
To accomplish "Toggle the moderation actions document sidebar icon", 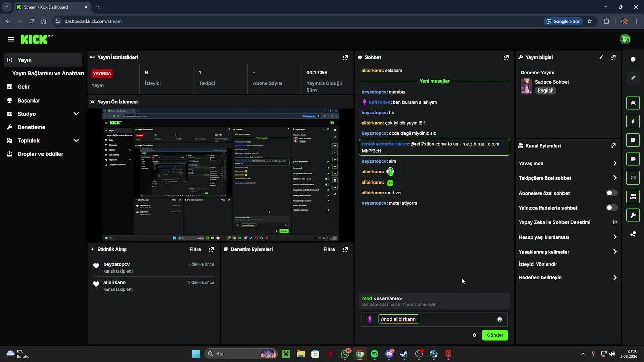I will click(633, 140).
